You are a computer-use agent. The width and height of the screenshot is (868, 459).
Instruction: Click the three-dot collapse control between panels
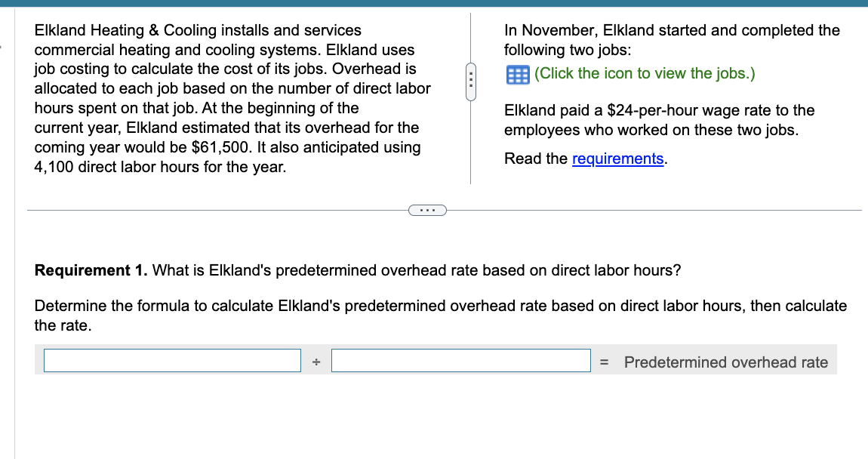[470, 80]
